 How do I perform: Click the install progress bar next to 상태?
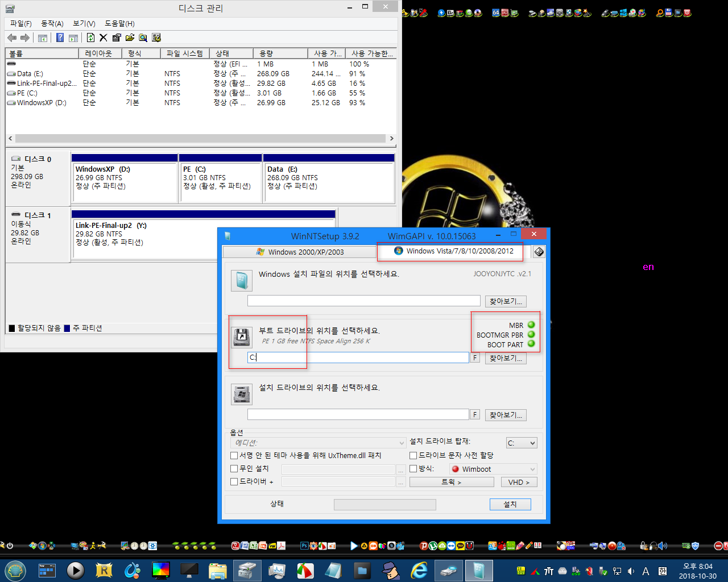click(384, 505)
